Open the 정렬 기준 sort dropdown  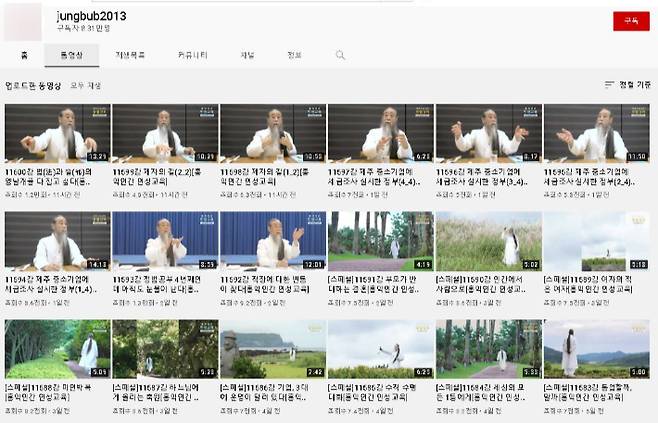pos(627,84)
